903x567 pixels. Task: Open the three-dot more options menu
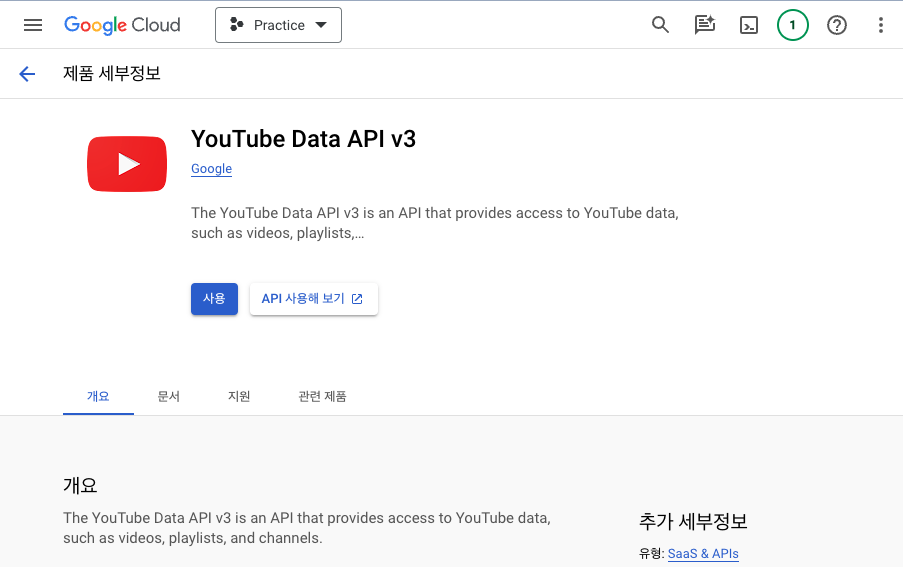pyautogui.click(x=881, y=25)
